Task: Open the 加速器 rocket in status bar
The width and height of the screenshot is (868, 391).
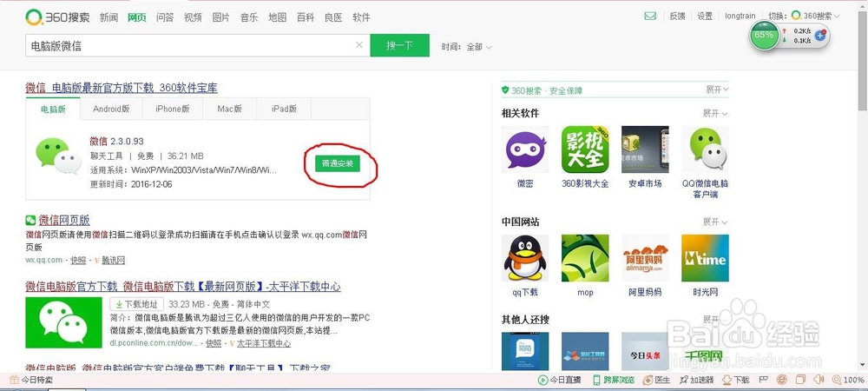Action: (696, 380)
